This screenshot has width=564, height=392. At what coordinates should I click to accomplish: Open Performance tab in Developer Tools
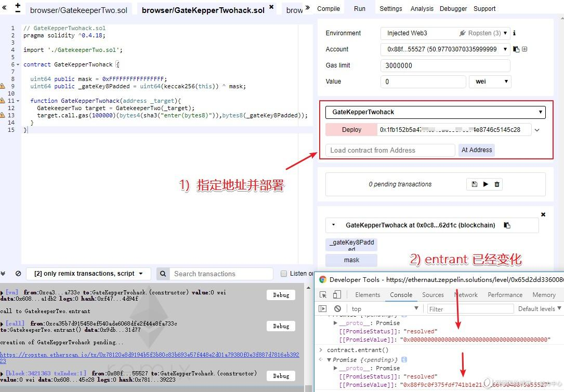505,294
